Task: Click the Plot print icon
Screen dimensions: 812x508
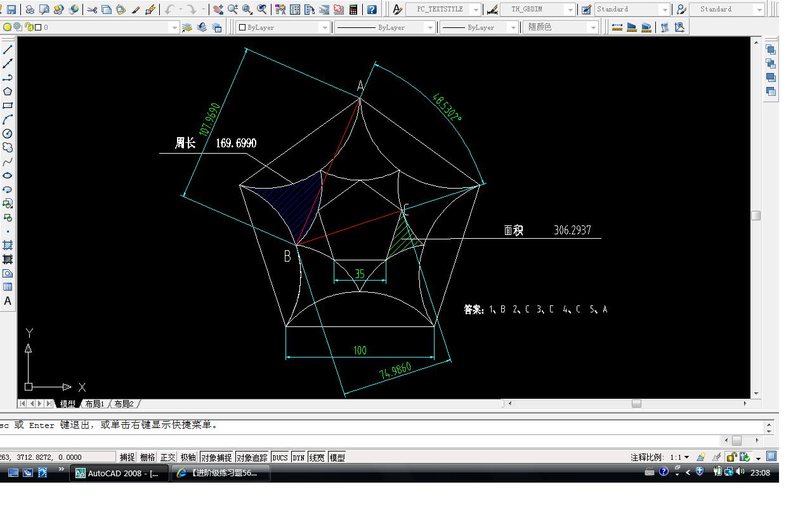Action: [x=30, y=10]
